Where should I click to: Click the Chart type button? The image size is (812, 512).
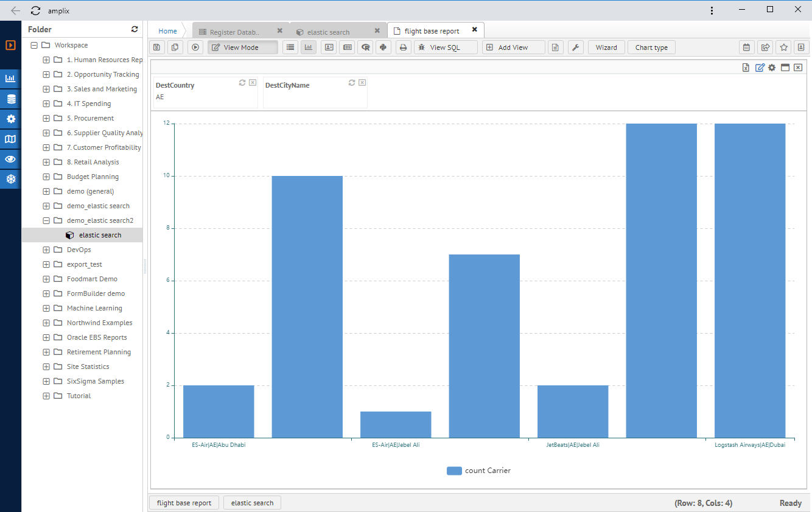tap(651, 47)
